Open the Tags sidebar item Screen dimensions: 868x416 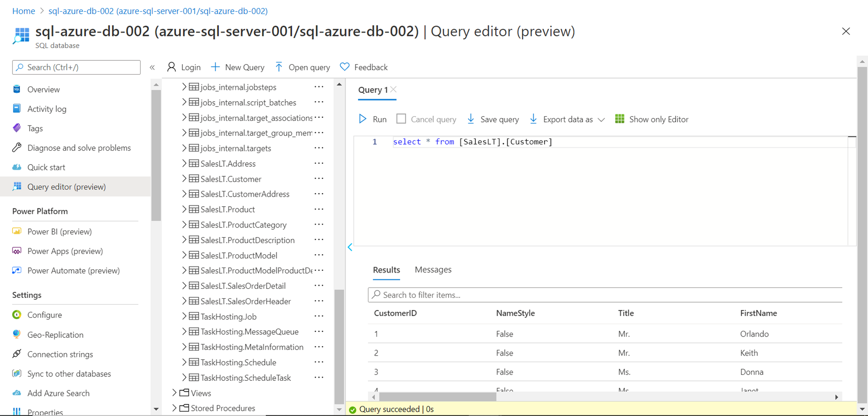35,129
